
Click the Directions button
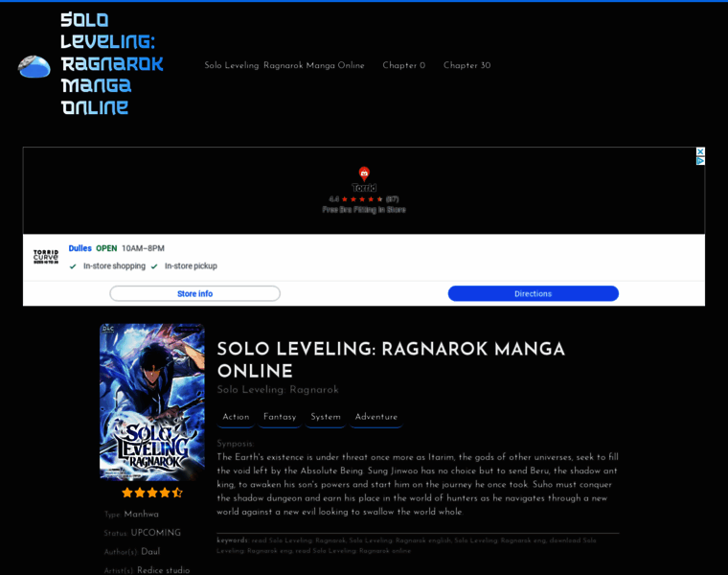tap(533, 293)
